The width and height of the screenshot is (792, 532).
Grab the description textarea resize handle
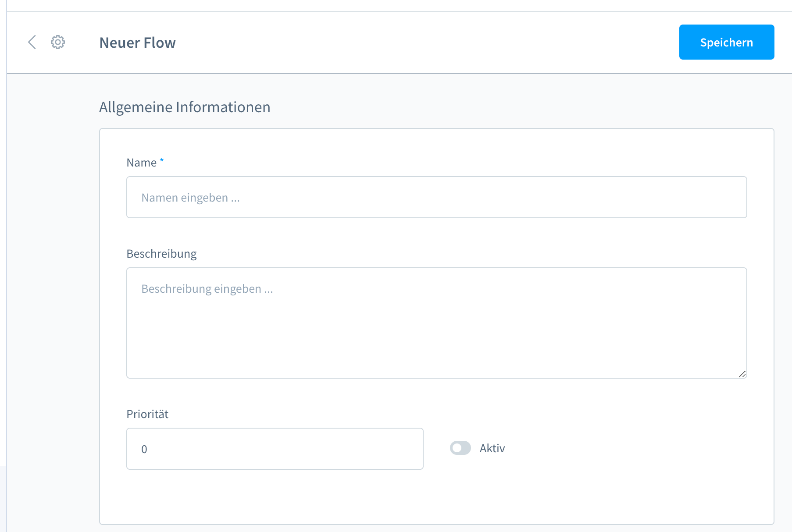pos(742,374)
